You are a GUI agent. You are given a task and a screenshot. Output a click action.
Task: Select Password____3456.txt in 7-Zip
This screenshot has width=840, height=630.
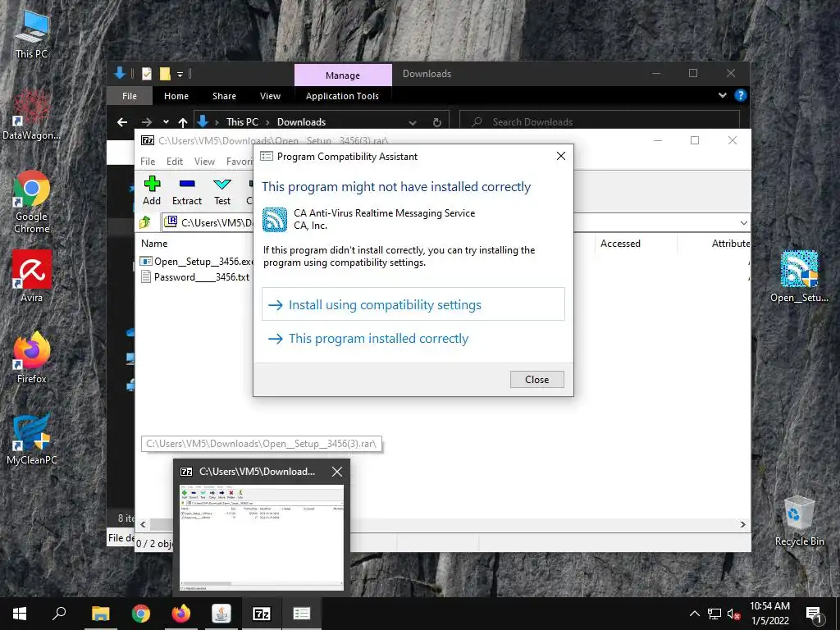[195, 277]
